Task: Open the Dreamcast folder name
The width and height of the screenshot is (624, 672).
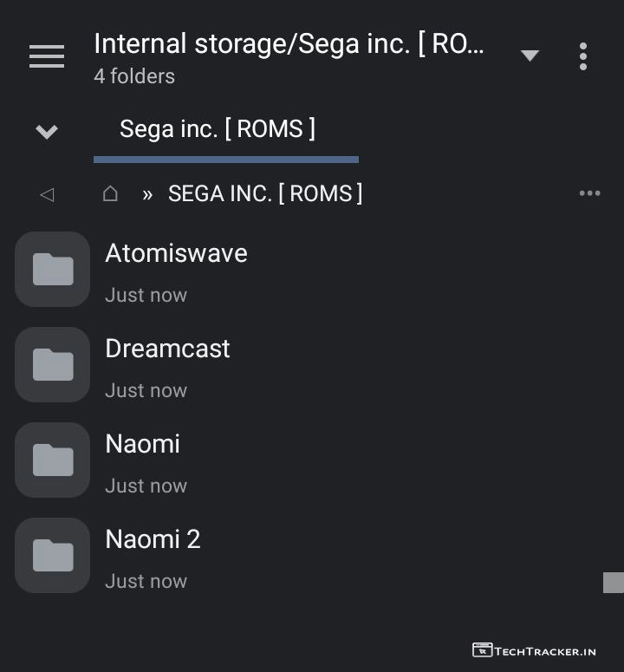Action: [x=167, y=349]
